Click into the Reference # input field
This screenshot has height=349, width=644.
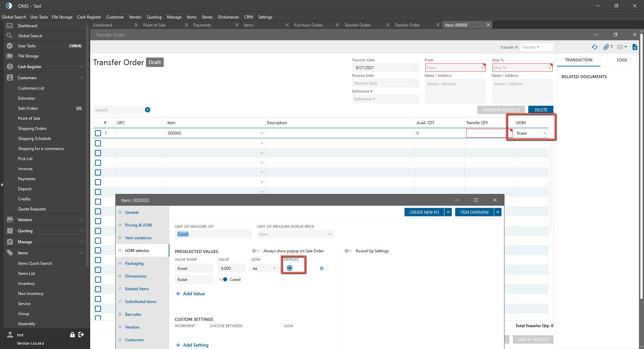click(x=385, y=99)
